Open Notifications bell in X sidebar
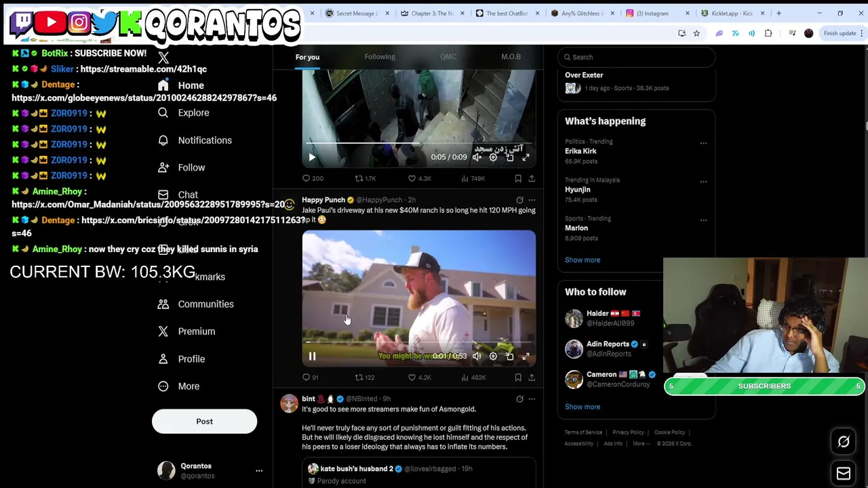Viewport: 868px width, 488px height. (163, 140)
